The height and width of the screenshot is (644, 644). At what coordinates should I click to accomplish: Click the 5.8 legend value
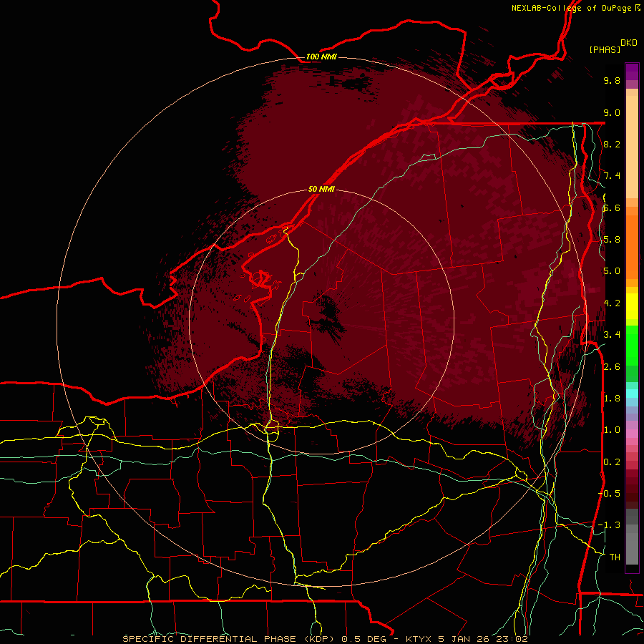point(612,240)
